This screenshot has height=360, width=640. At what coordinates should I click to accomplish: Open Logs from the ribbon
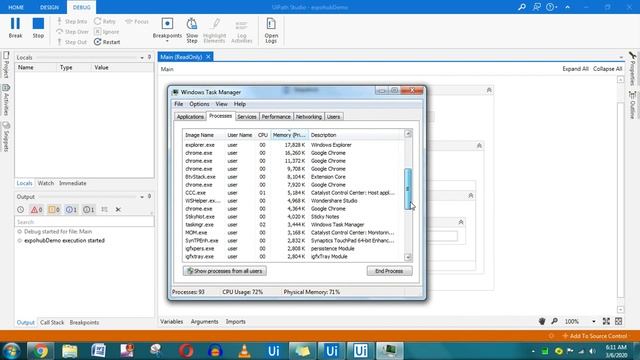271,30
